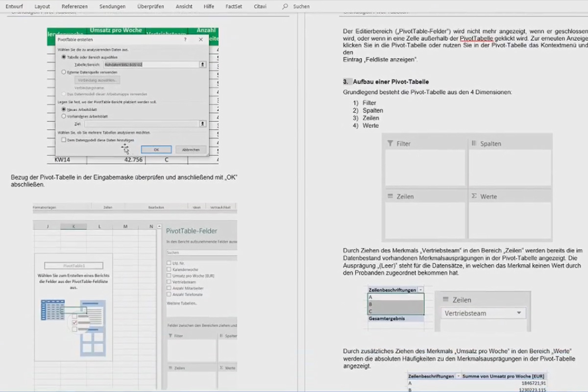This screenshot has height=392, width=588.
Task: Tick the 'Anzahl Mitarbeiter' field checkbox
Action: (x=169, y=289)
